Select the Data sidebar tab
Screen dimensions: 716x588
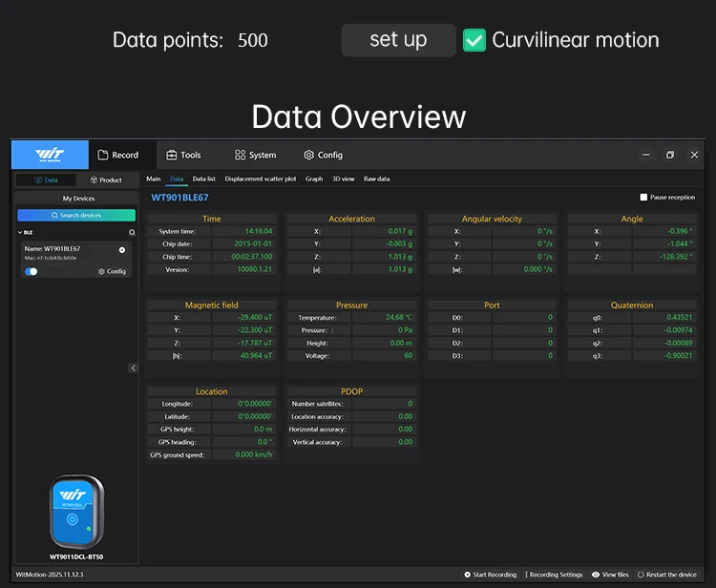click(x=46, y=179)
